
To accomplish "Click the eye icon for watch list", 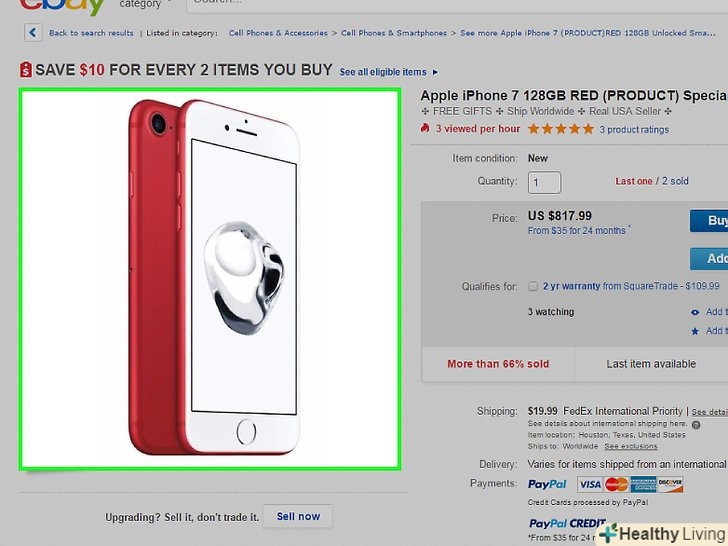I will (x=695, y=312).
